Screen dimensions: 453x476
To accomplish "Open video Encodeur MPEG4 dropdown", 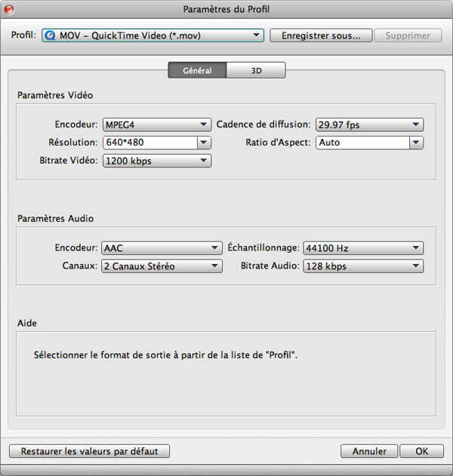I will pos(157,124).
